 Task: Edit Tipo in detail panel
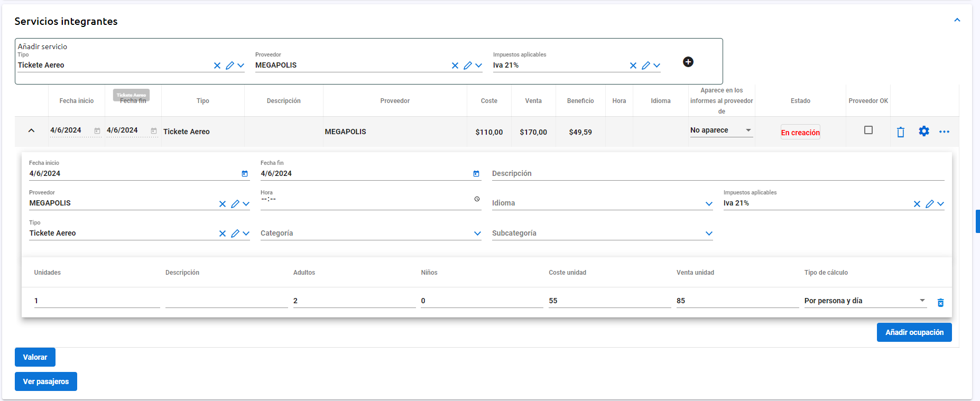point(235,234)
